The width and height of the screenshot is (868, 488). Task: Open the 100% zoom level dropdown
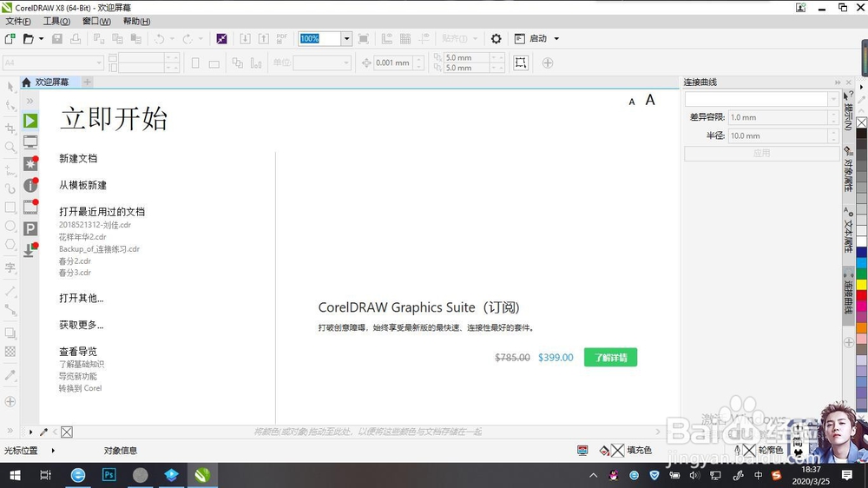pos(346,39)
